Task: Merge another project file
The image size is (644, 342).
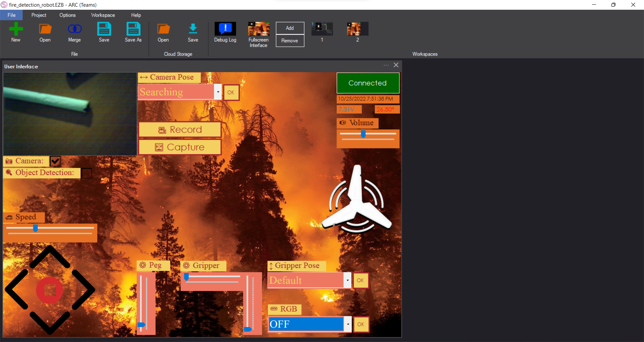Action: point(74,32)
